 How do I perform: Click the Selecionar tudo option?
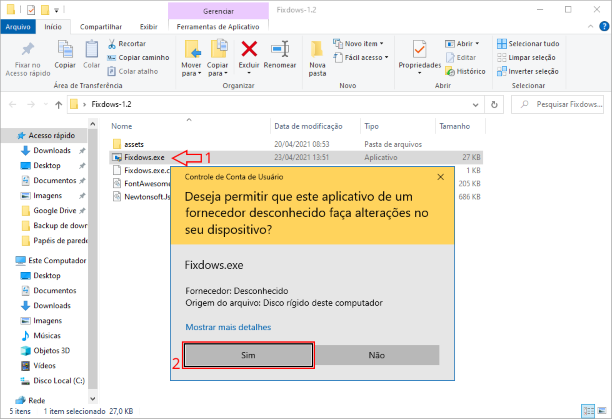click(x=533, y=44)
